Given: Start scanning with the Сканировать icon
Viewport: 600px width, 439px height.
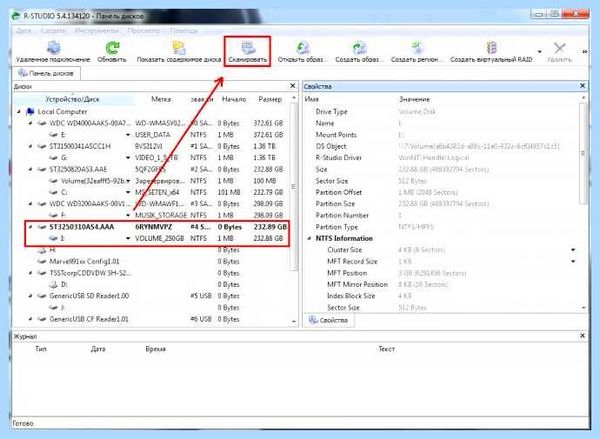Looking at the screenshot, I should coord(248,48).
